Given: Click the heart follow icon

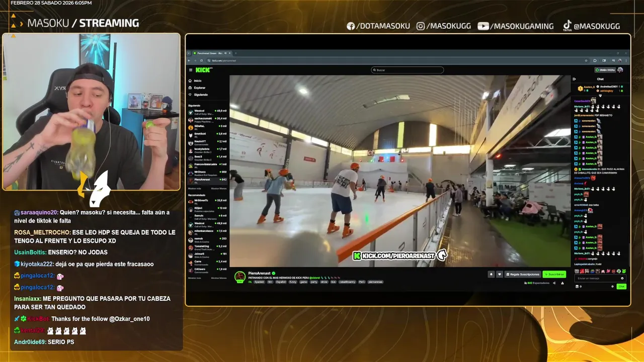Looking at the screenshot, I should pos(500,275).
